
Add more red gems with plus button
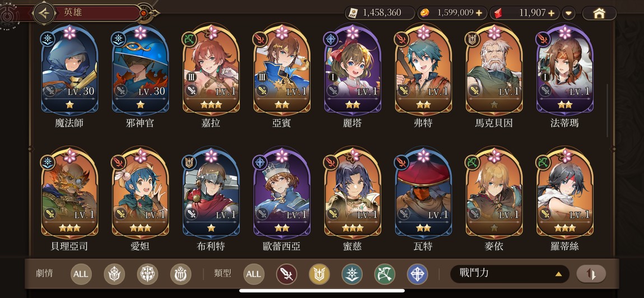551,13
